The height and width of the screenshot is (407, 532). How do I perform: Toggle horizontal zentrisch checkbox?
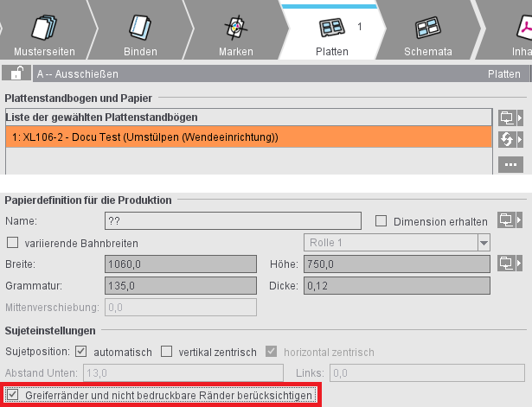pyautogui.click(x=271, y=352)
